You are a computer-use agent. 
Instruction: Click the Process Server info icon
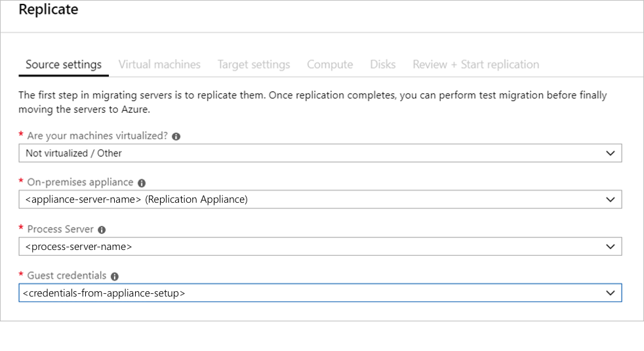102,230
